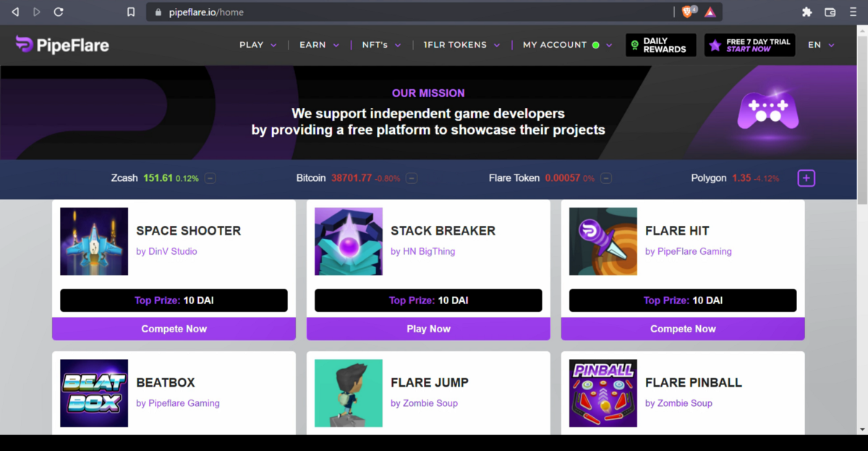
Task: Click the Flare Hit game thumbnail
Action: [603, 242]
